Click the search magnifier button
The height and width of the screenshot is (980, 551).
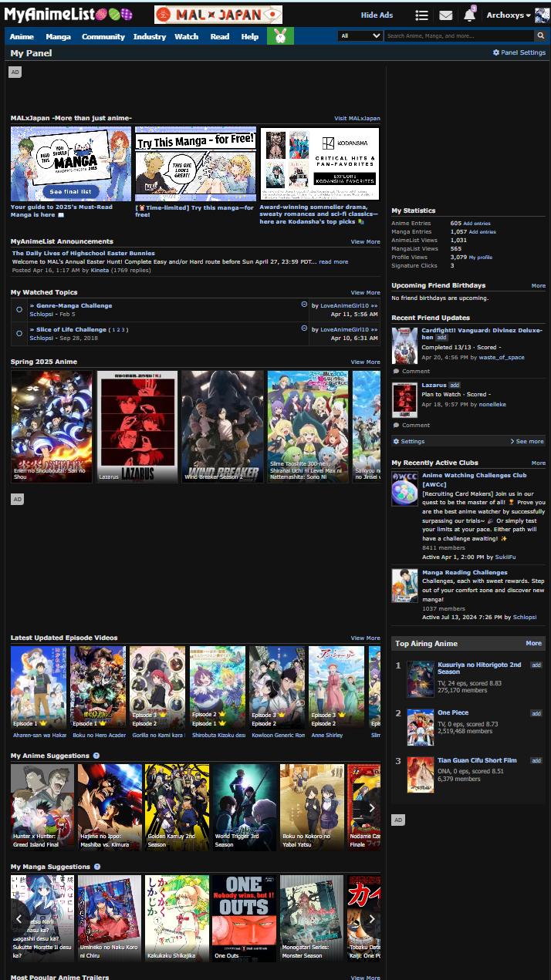(x=540, y=35)
